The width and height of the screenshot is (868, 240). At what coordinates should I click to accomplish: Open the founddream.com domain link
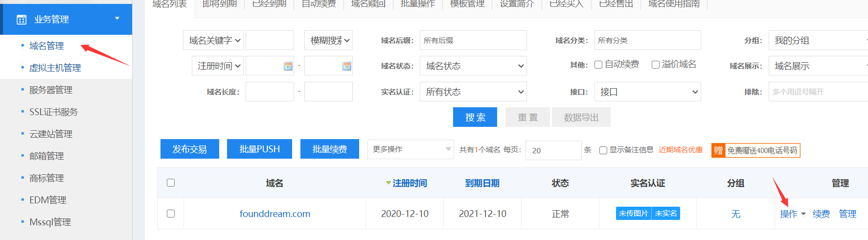pyautogui.click(x=275, y=214)
